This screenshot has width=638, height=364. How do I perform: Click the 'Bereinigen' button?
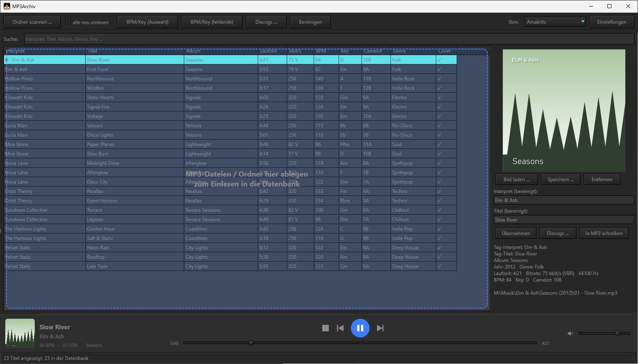click(310, 22)
